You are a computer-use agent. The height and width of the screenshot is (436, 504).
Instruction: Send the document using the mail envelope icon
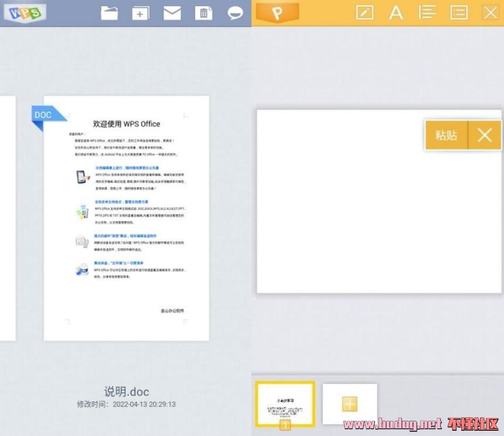172,13
